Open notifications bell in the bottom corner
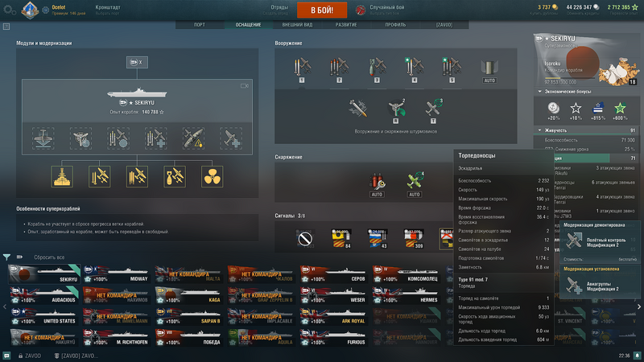This screenshot has width=644, height=362. click(x=637, y=356)
